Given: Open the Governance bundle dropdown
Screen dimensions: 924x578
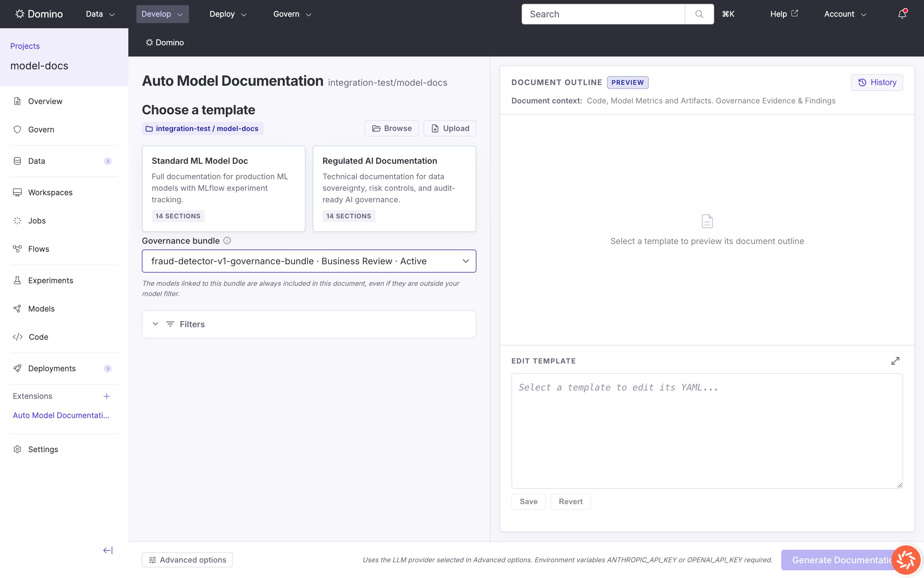Looking at the screenshot, I should pos(309,261).
